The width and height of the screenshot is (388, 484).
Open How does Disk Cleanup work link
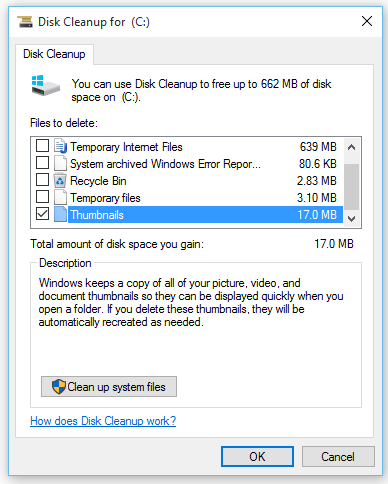103,421
